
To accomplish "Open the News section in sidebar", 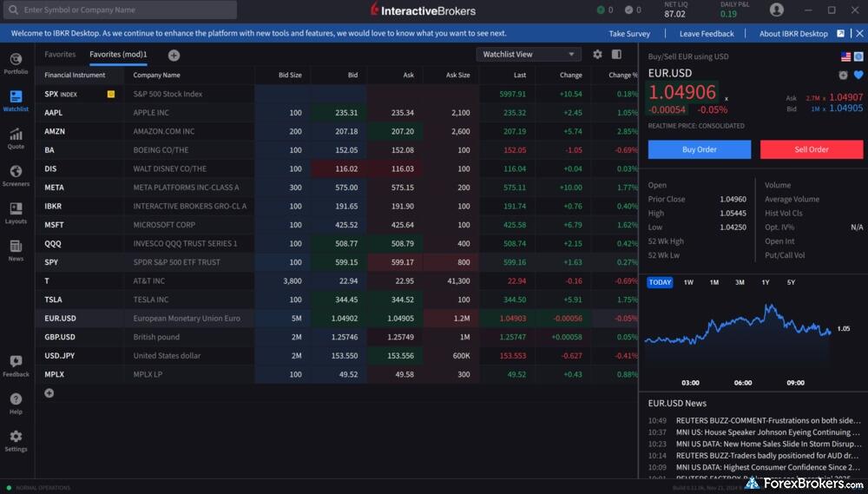I will 16,249.
